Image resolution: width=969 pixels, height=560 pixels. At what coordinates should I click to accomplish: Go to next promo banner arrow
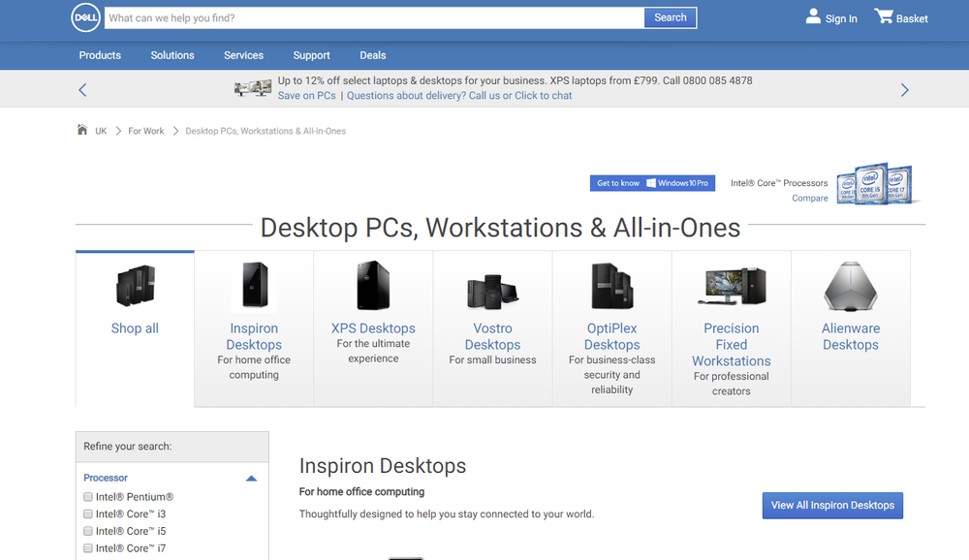tap(904, 90)
